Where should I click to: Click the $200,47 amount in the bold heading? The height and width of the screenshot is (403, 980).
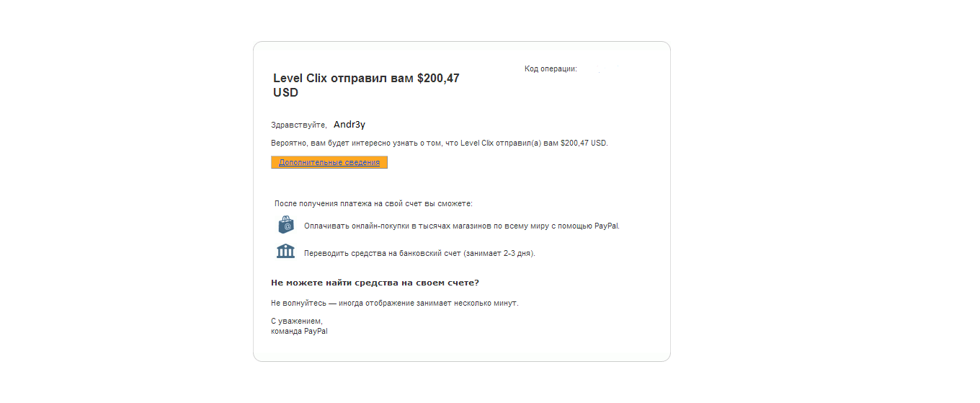[438, 78]
